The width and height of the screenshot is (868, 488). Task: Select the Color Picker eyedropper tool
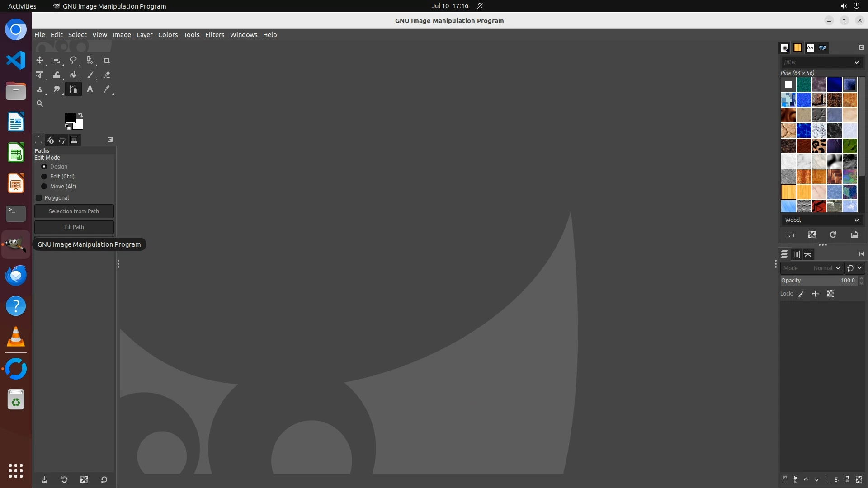pos(107,89)
